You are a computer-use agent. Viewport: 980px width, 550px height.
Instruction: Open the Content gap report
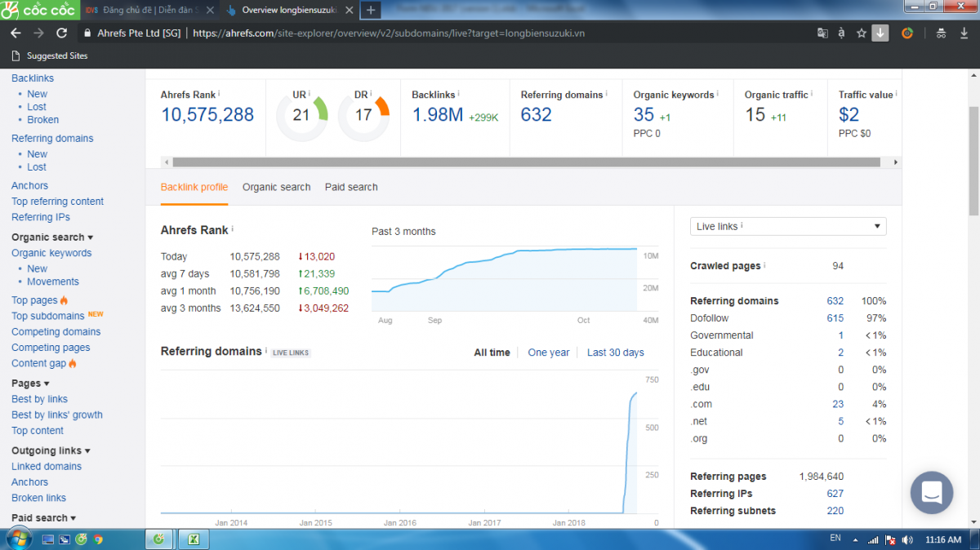pyautogui.click(x=38, y=364)
